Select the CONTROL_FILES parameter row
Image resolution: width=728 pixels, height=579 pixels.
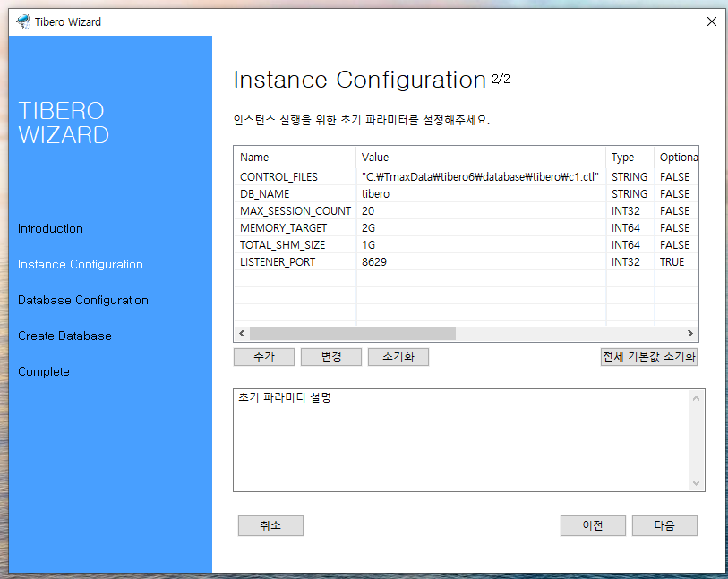467,177
